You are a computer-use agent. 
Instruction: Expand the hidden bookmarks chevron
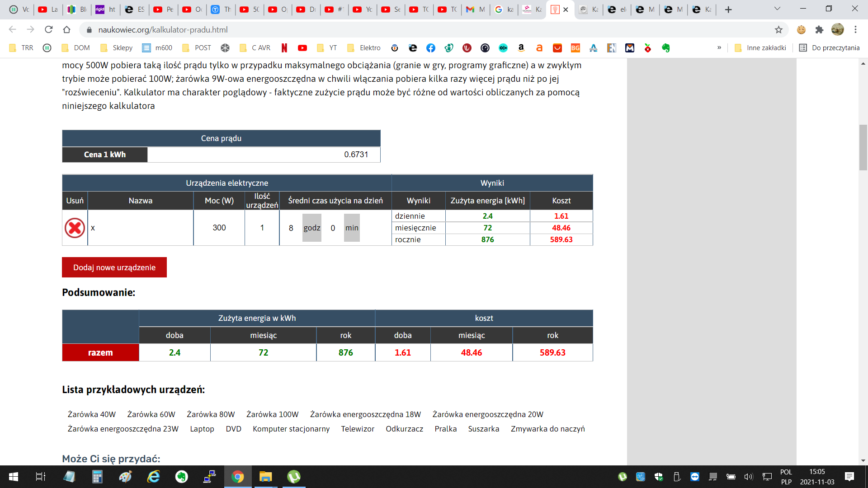pyautogui.click(x=719, y=48)
